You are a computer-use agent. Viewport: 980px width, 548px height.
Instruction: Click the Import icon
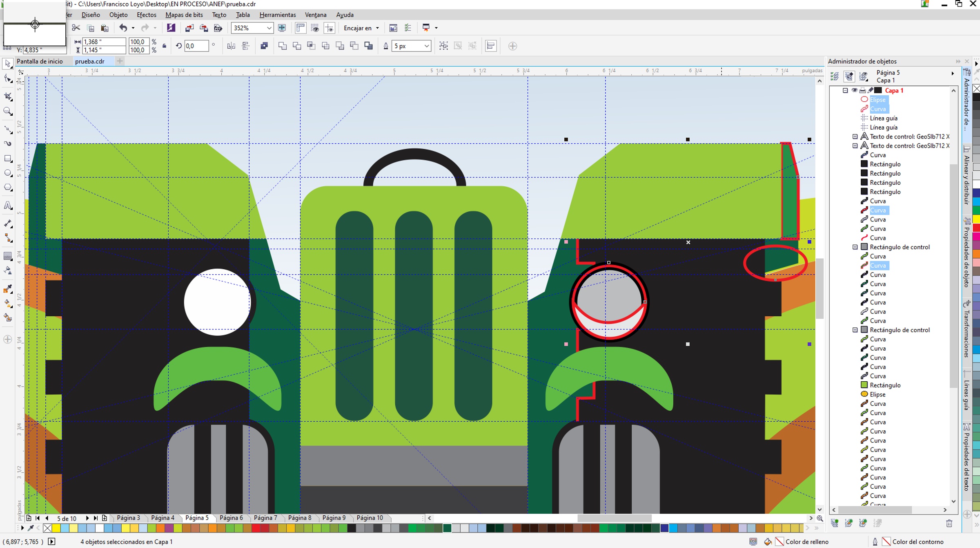pos(189,28)
